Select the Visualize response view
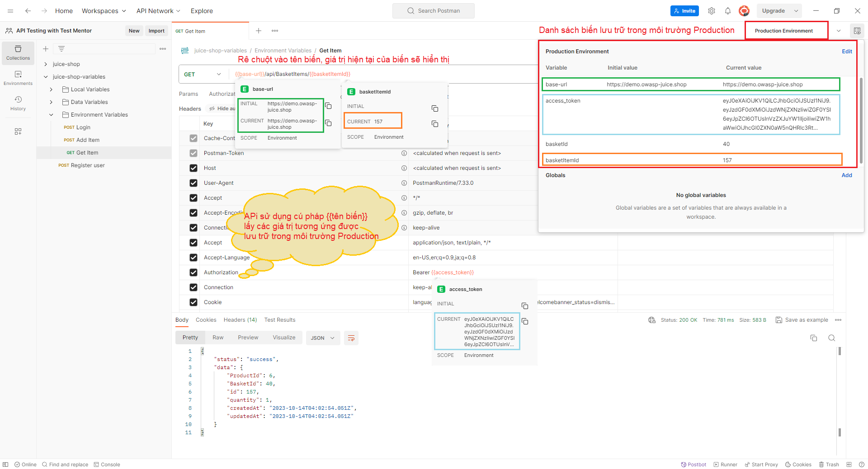 284,338
